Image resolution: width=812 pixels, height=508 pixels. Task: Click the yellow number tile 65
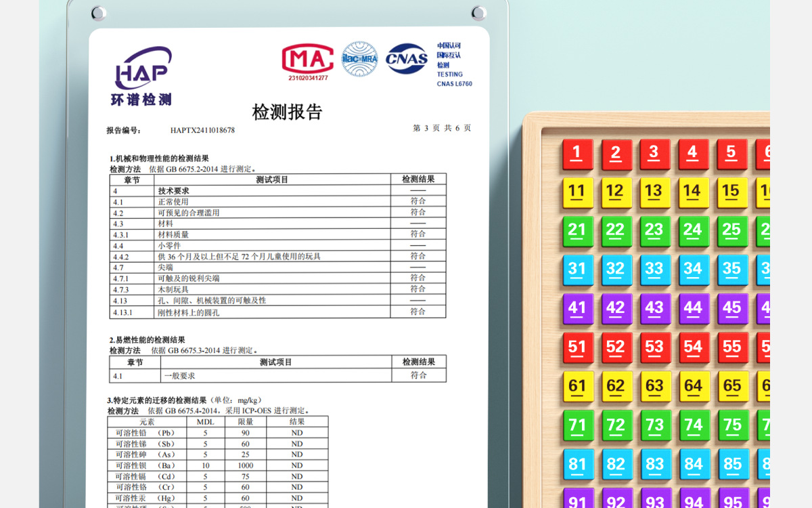click(732, 387)
